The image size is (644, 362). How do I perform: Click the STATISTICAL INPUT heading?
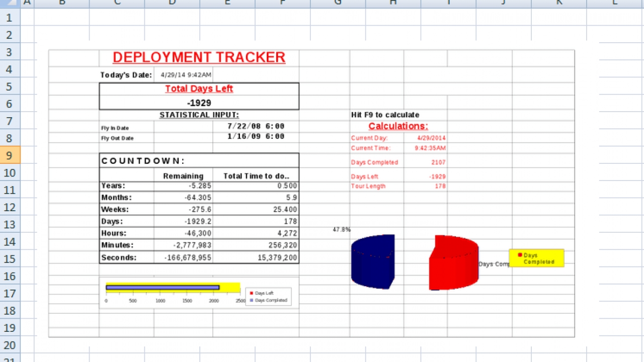tap(199, 115)
